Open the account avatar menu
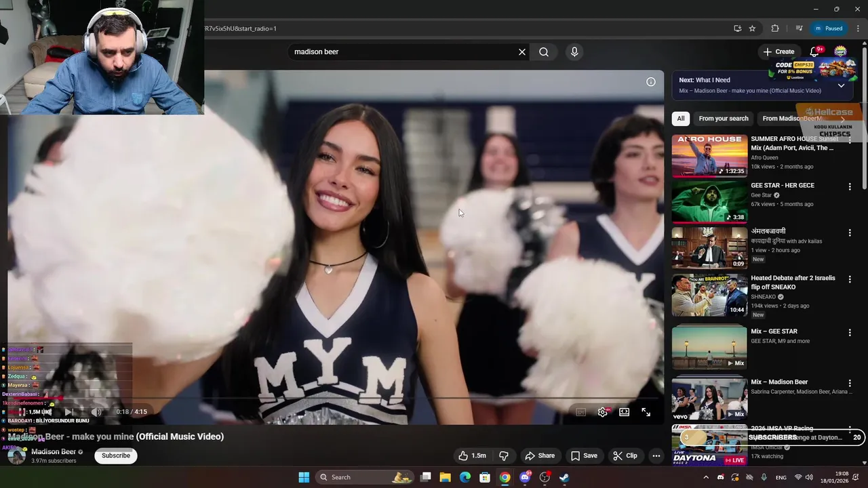 840,52
